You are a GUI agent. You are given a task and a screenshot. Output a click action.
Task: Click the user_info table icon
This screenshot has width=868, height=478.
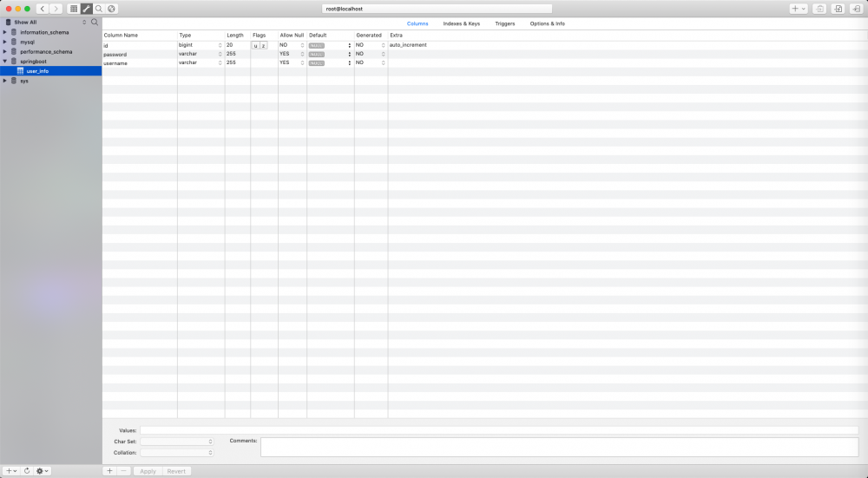point(21,71)
